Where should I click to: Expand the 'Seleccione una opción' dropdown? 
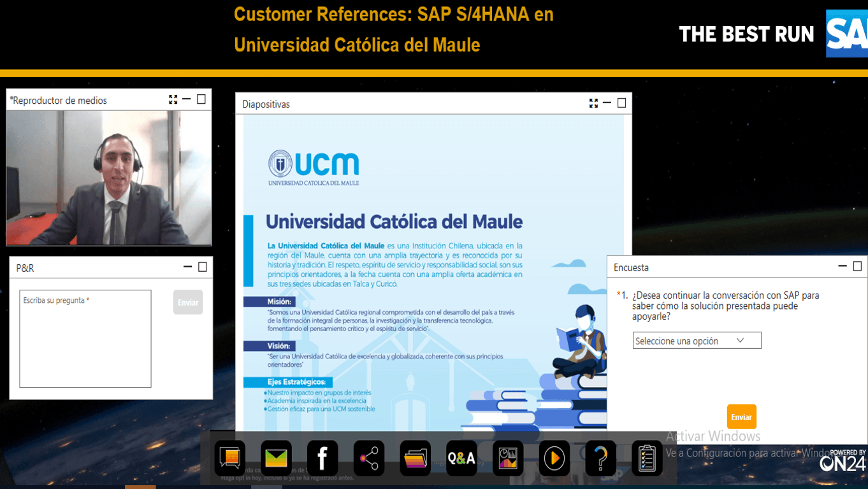pyautogui.click(x=697, y=341)
